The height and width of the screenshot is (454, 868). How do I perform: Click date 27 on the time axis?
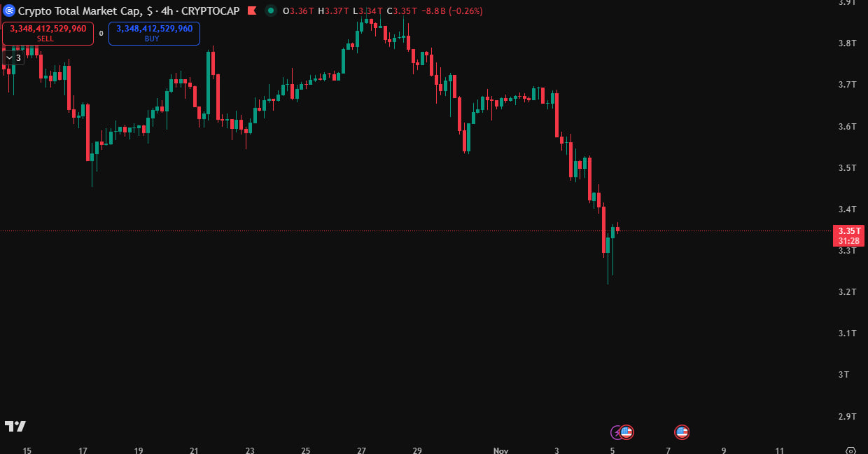[361, 450]
